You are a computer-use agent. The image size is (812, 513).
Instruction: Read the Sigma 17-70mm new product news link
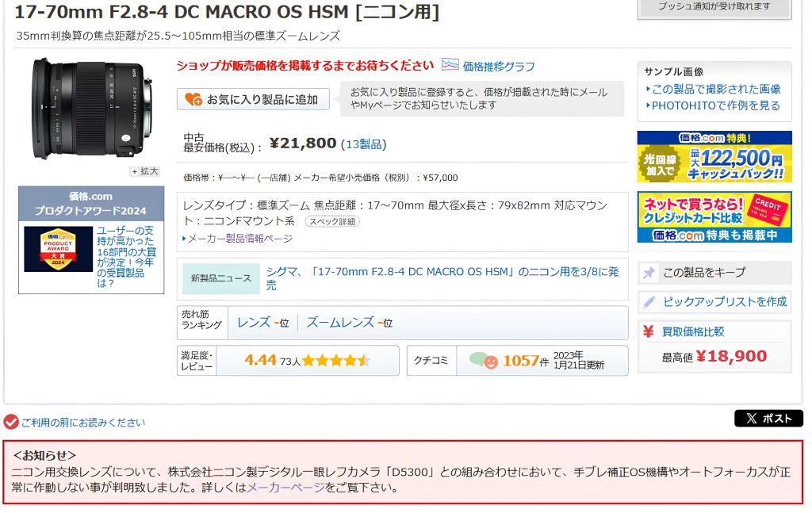coord(442,278)
